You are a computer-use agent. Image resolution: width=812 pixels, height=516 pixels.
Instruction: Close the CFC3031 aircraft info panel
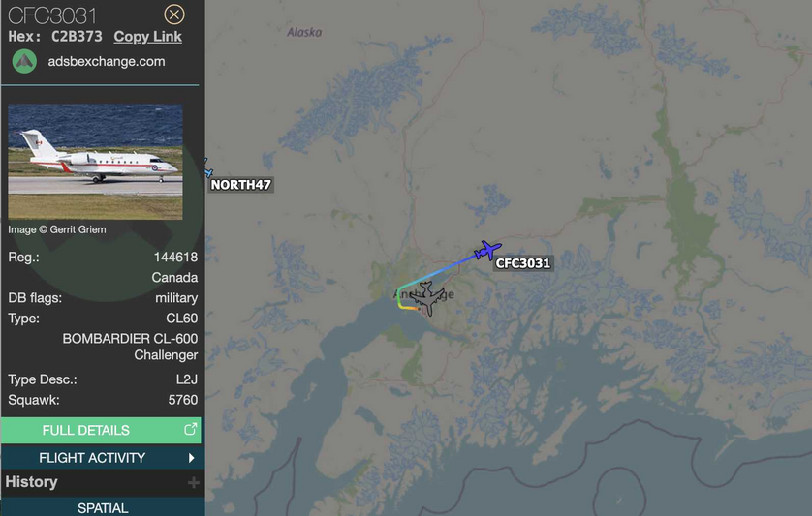tap(174, 15)
